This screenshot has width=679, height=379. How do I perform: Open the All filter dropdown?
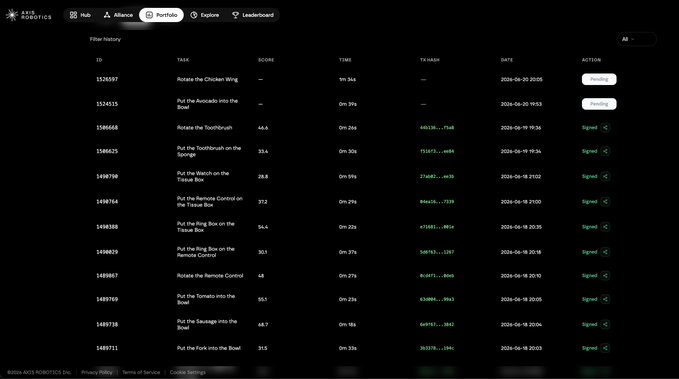[x=637, y=39]
